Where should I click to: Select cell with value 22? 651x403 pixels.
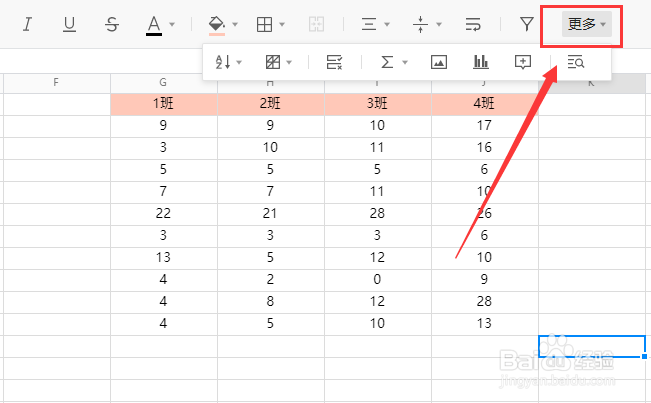[164, 214]
